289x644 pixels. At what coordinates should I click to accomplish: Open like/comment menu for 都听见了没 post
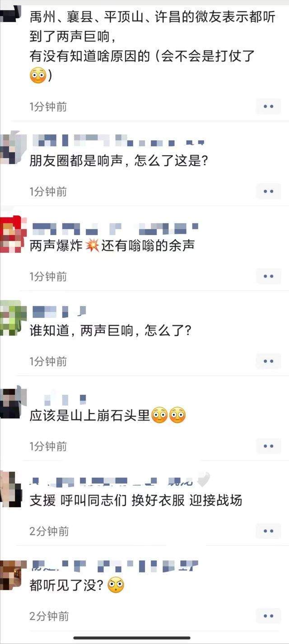pyautogui.click(x=268, y=616)
